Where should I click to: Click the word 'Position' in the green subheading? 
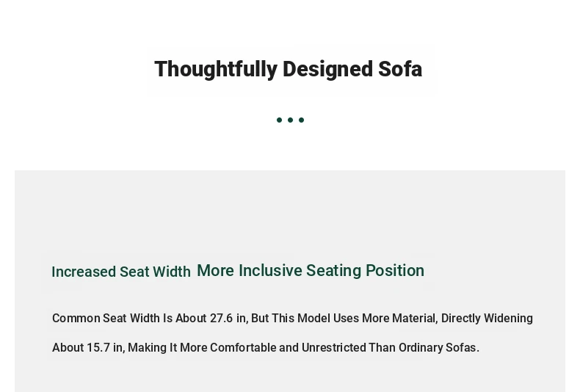pos(395,271)
